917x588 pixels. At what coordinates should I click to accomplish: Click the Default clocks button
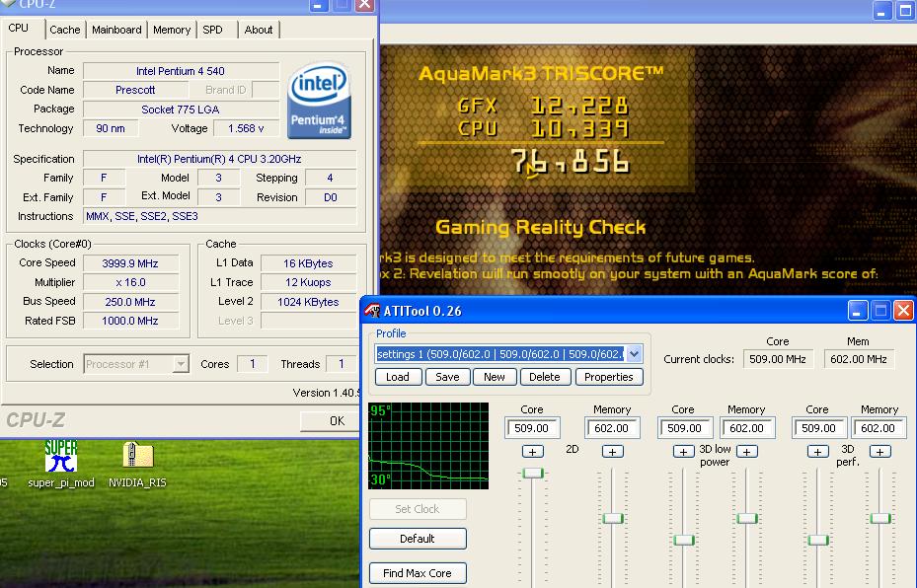click(x=418, y=539)
